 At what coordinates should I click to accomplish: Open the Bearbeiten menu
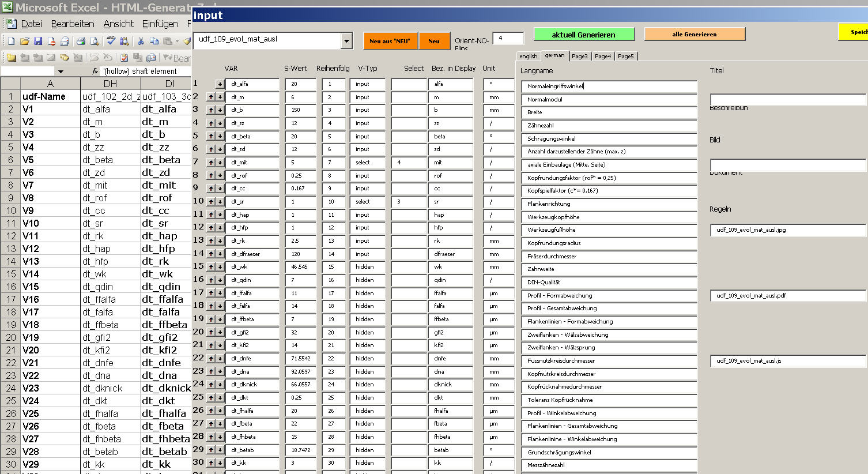coord(73,24)
